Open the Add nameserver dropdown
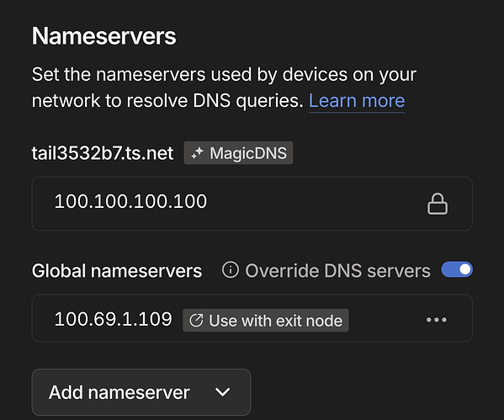The width and height of the screenshot is (504, 420). [x=141, y=392]
